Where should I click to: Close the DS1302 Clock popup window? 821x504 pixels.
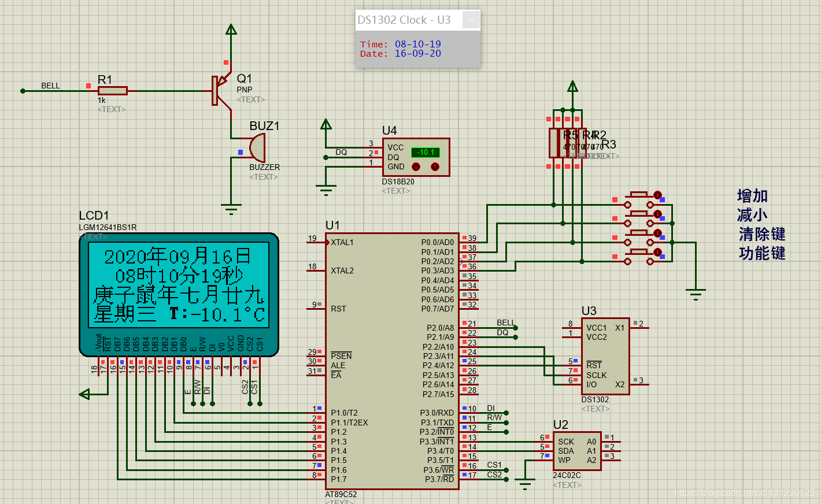[x=471, y=20]
